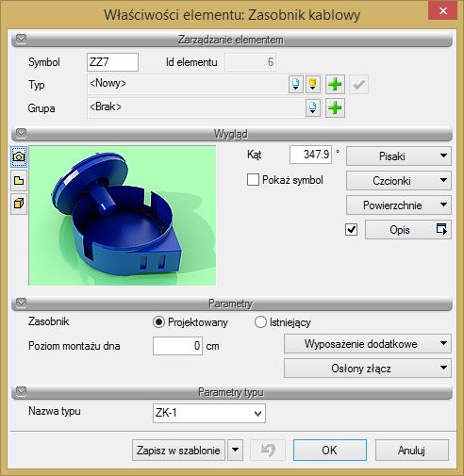Close the properties dialog
The width and height of the screenshot is (464, 476).
(x=443, y=11)
